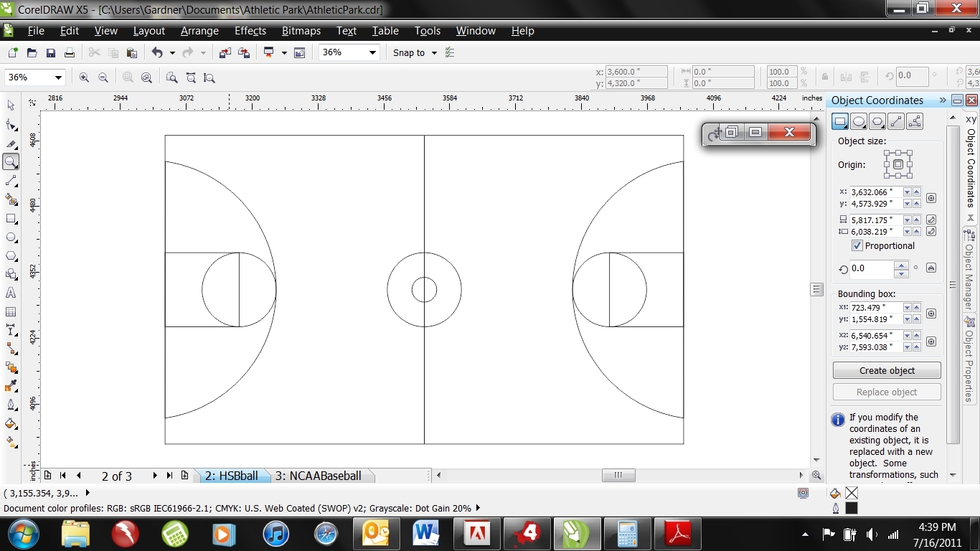The image size is (980, 551).
Task: Open Microsoft Word from the taskbar
Action: [x=425, y=534]
